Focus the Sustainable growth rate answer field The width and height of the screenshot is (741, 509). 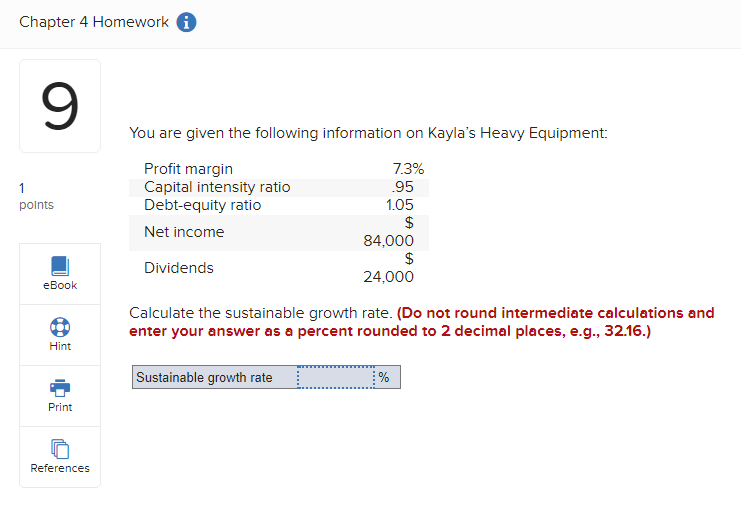pyautogui.click(x=336, y=377)
